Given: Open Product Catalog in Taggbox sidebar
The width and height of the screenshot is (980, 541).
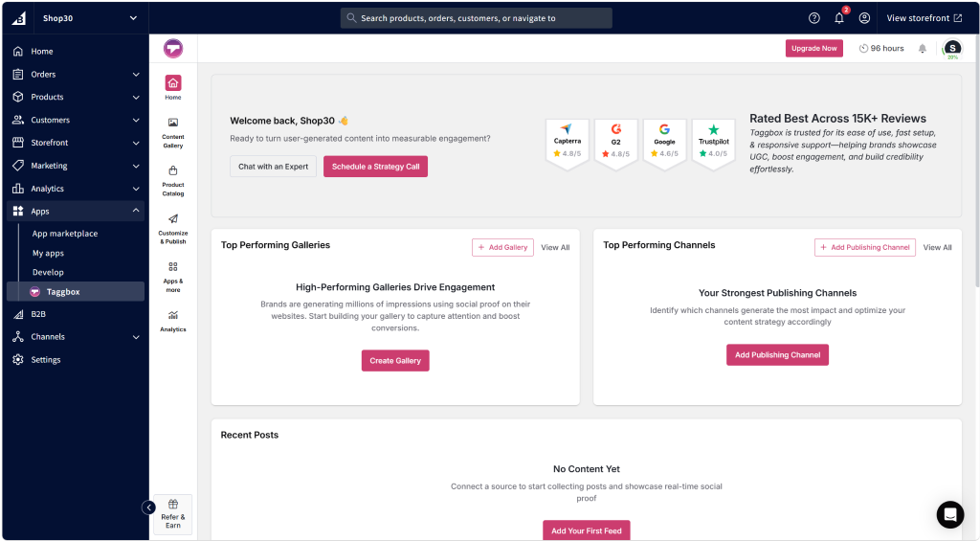Looking at the screenshot, I should [x=173, y=181].
